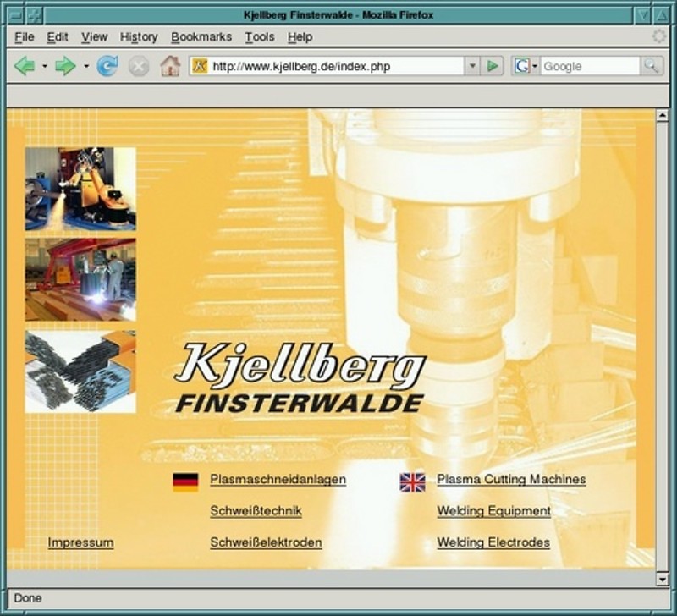Click the British flag icon
This screenshot has height=616, width=677.
pyautogui.click(x=412, y=482)
